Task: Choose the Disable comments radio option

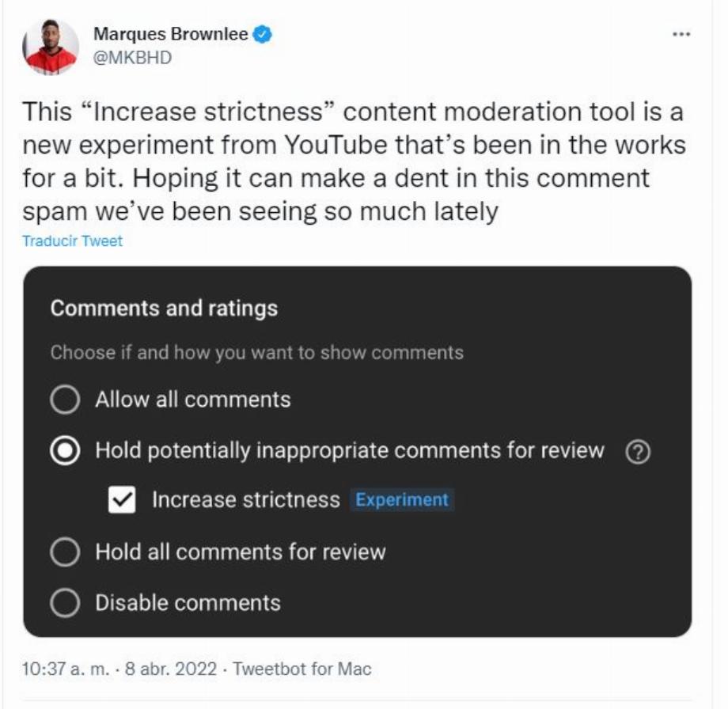Action: point(65,603)
